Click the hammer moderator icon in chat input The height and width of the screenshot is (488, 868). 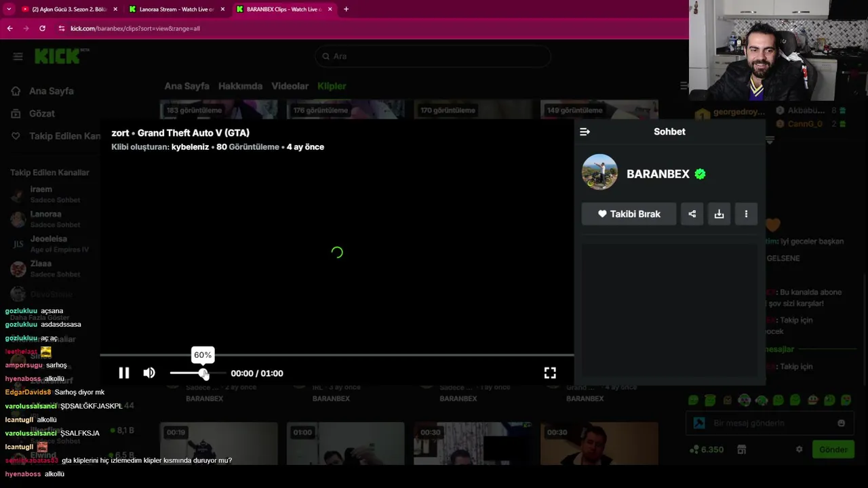(x=699, y=423)
